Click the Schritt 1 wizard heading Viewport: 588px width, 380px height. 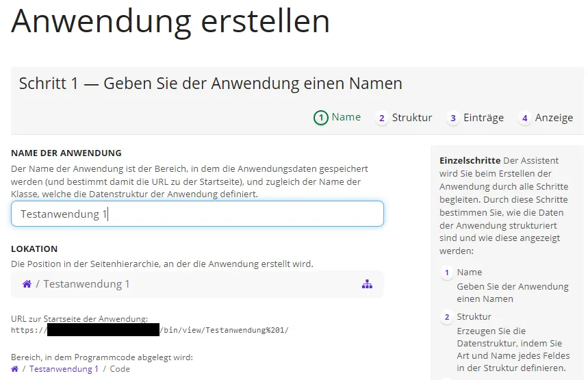[210, 84]
